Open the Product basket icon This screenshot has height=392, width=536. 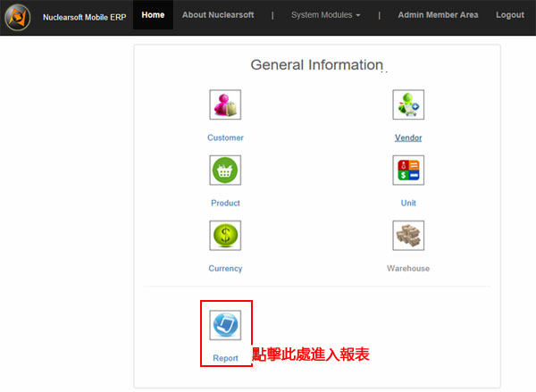225,171
